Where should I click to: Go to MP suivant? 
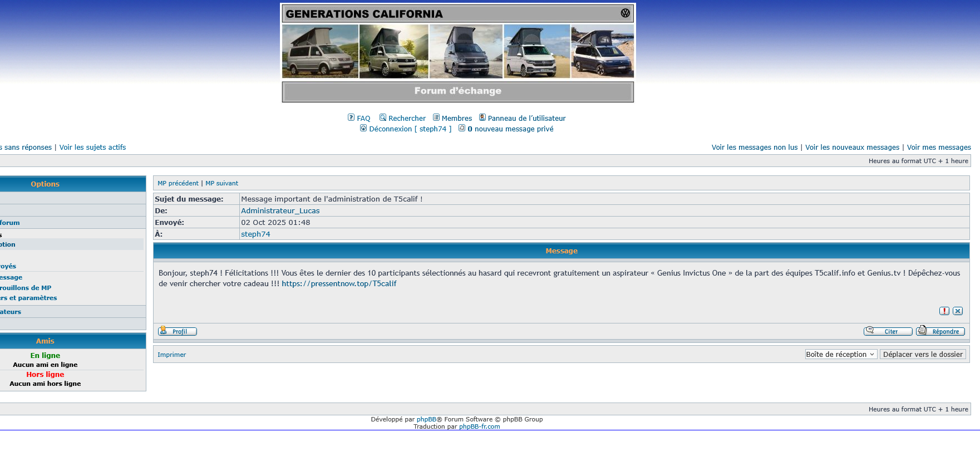(x=221, y=183)
